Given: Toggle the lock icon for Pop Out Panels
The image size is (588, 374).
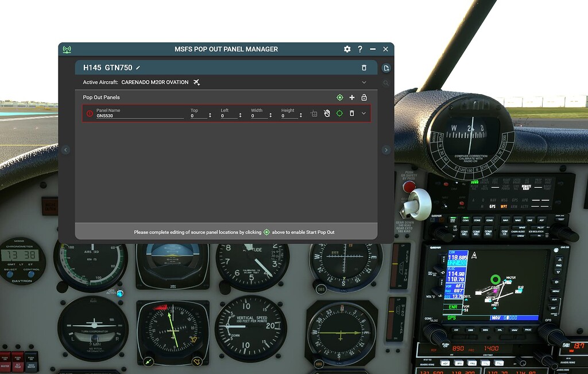Looking at the screenshot, I should 364,98.
